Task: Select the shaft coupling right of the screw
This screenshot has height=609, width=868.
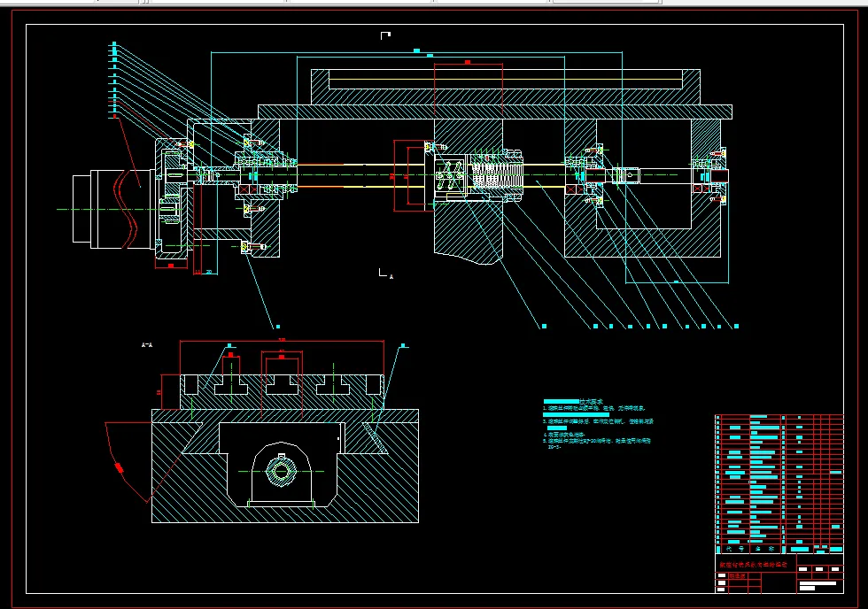Action: pyautogui.click(x=624, y=175)
